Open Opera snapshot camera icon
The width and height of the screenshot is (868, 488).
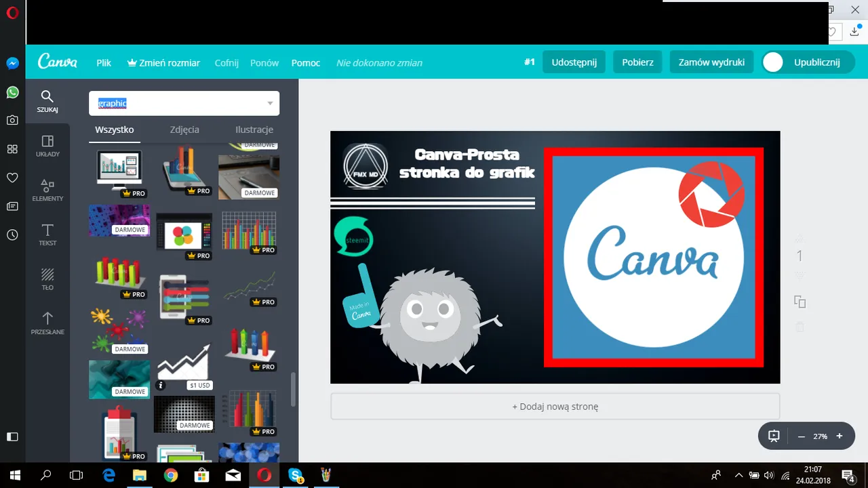(x=12, y=120)
